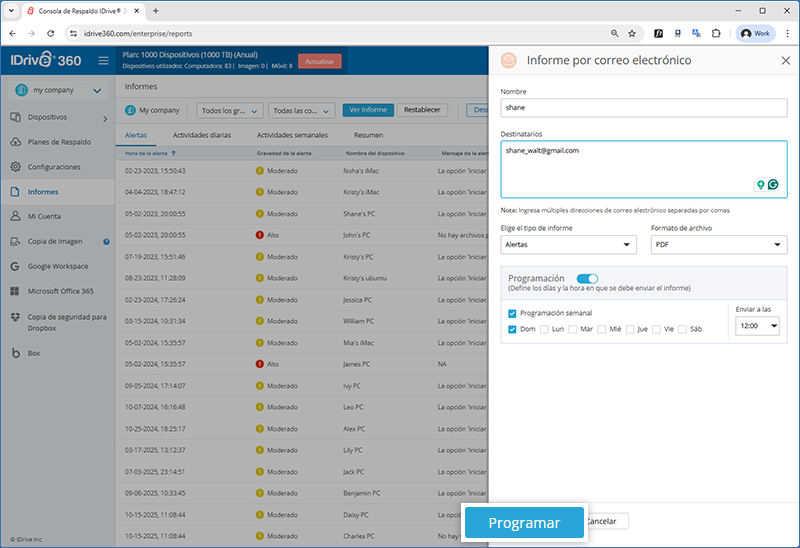Expand the Enviar a las time dropdown
This screenshot has height=548, width=800.
(757, 327)
